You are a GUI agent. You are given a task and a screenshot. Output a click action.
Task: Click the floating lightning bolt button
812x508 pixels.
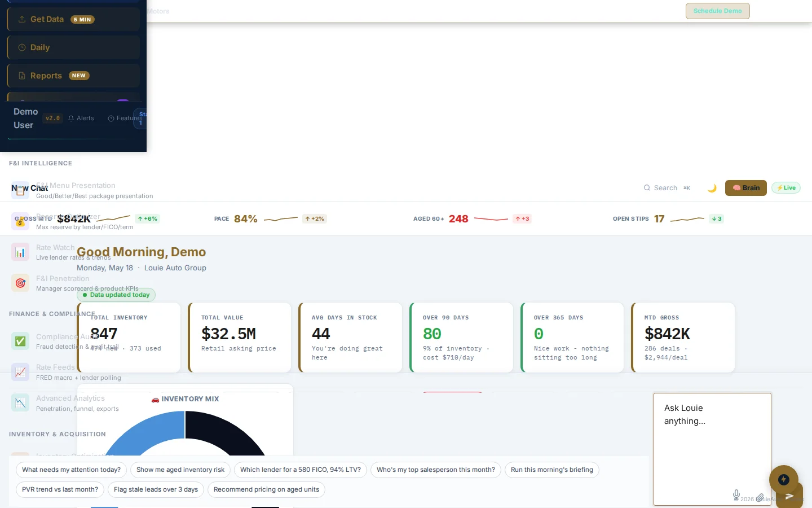click(x=784, y=480)
